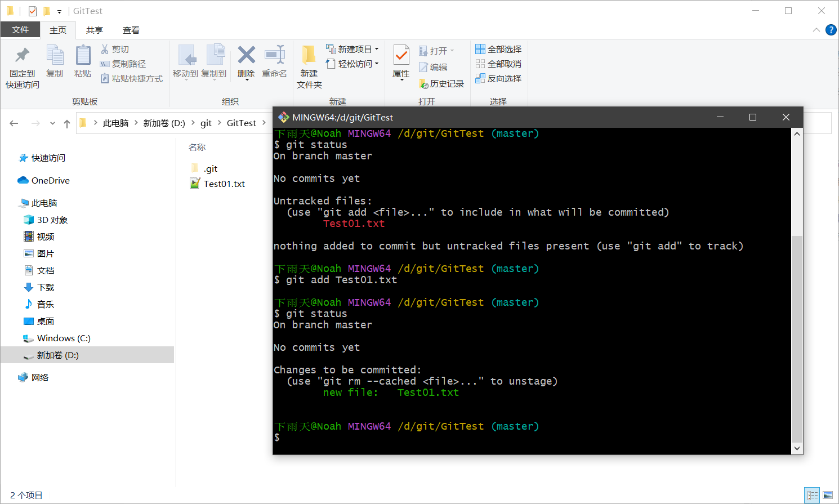Click the Rename icon

click(275, 55)
